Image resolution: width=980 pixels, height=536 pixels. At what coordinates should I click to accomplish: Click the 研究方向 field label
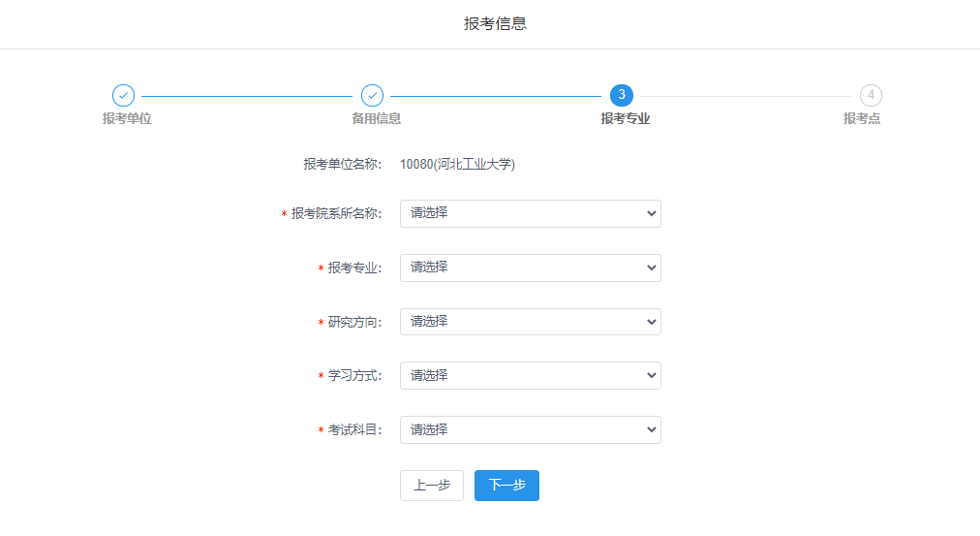pyautogui.click(x=354, y=323)
